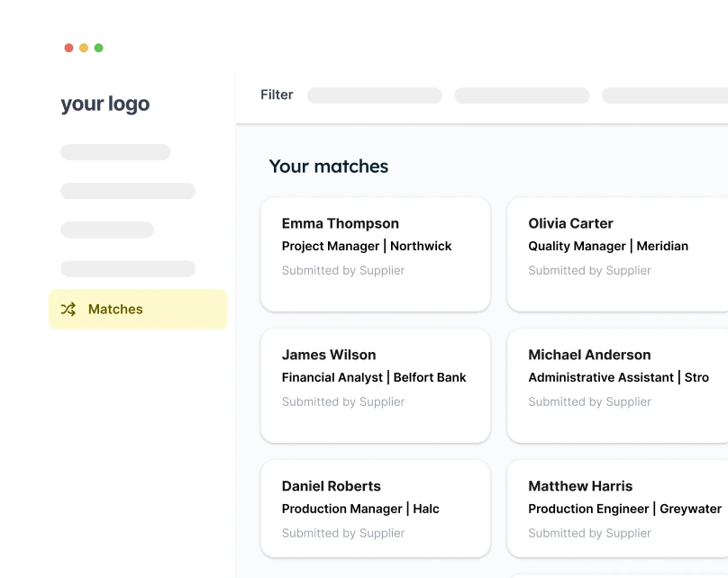728x578 pixels.
Task: Click the 'your logo' brand text
Action: point(105,104)
